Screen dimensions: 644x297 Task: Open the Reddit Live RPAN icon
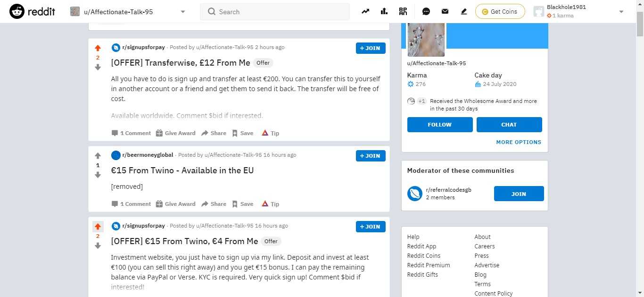click(x=403, y=11)
